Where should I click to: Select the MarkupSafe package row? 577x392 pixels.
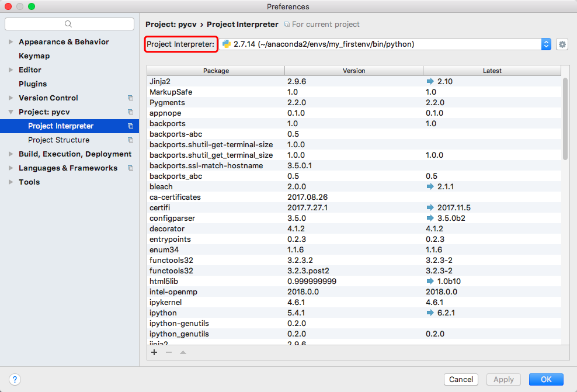point(354,92)
